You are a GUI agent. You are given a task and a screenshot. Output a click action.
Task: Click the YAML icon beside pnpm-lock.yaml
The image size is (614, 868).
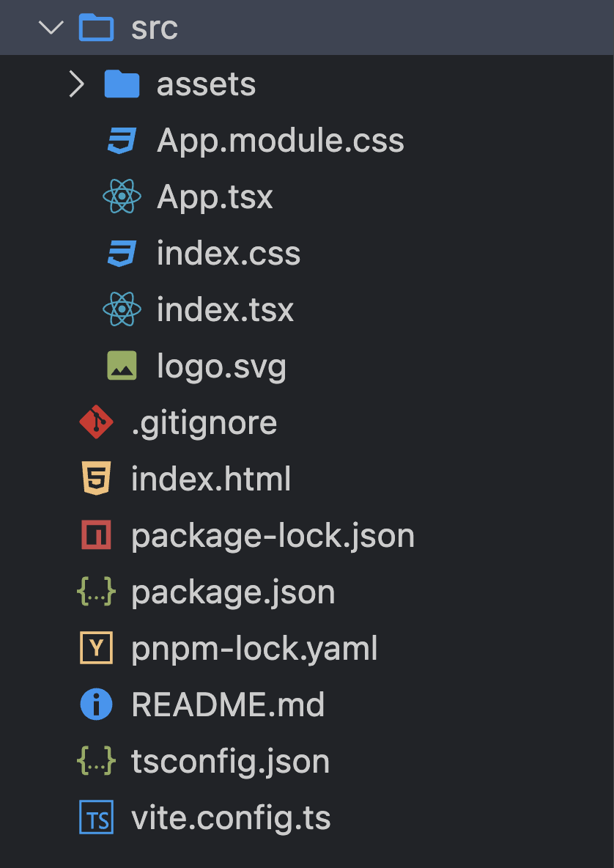pyautogui.click(x=96, y=649)
